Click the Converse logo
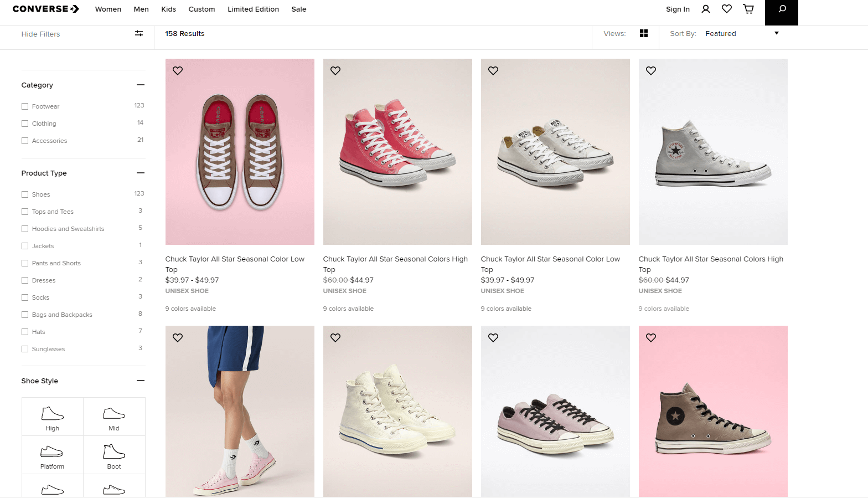The width and height of the screenshot is (868, 498). [x=46, y=9]
